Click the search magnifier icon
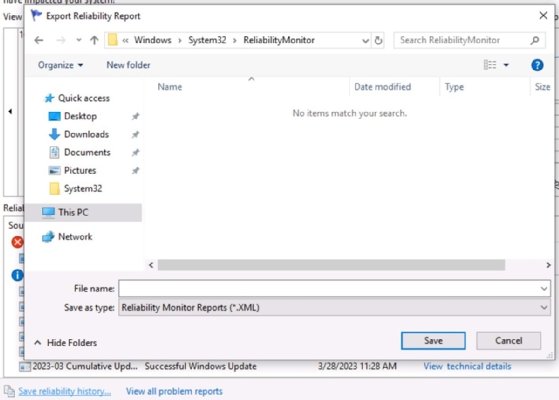This screenshot has width=559, height=400. (x=535, y=40)
